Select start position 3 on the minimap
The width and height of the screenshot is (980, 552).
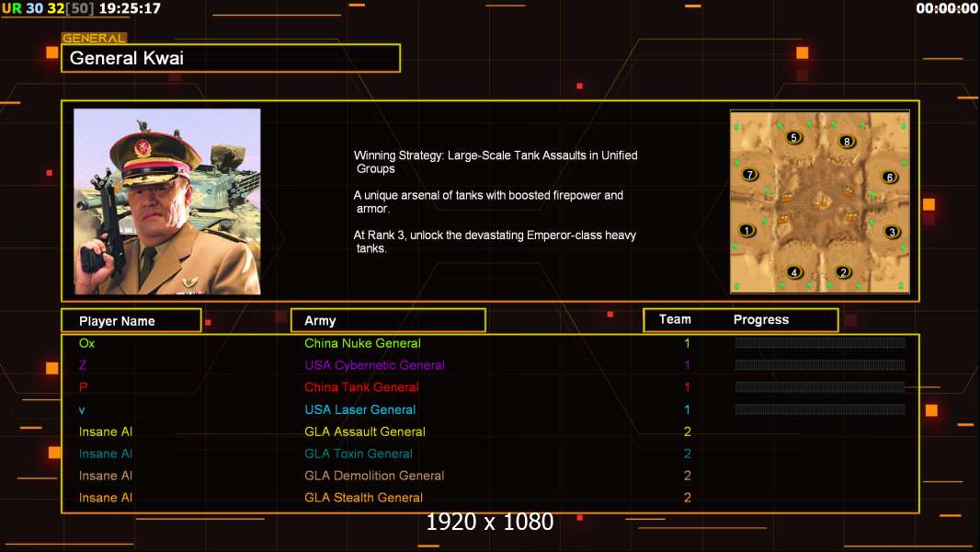click(892, 231)
